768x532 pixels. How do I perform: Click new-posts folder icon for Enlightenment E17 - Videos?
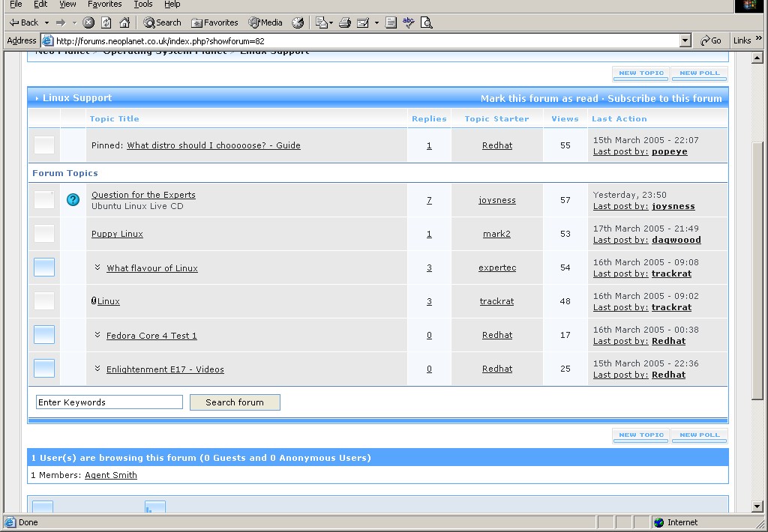click(44, 369)
